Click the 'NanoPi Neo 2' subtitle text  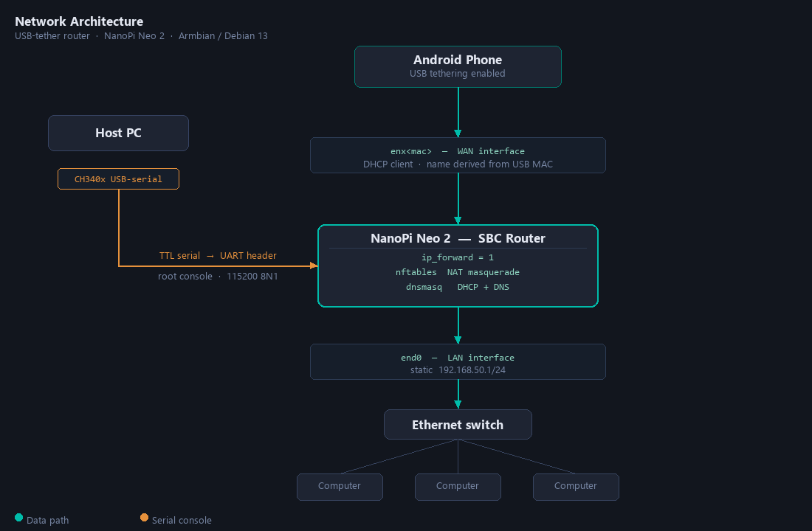(x=134, y=35)
